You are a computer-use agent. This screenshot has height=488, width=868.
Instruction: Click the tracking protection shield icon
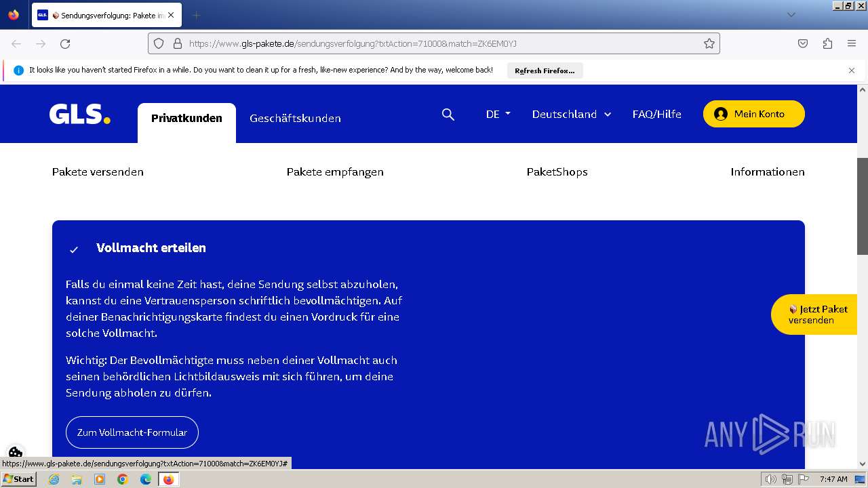(x=159, y=43)
